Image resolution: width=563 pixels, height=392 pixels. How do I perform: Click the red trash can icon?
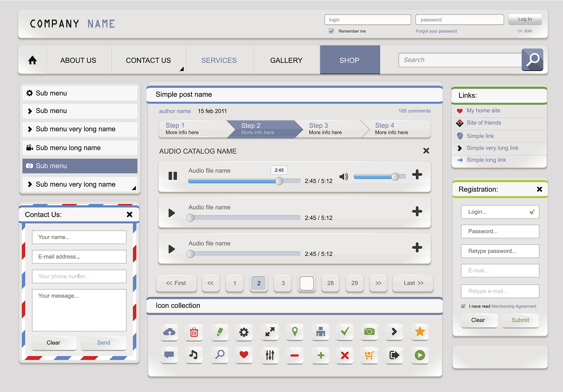coord(194,332)
